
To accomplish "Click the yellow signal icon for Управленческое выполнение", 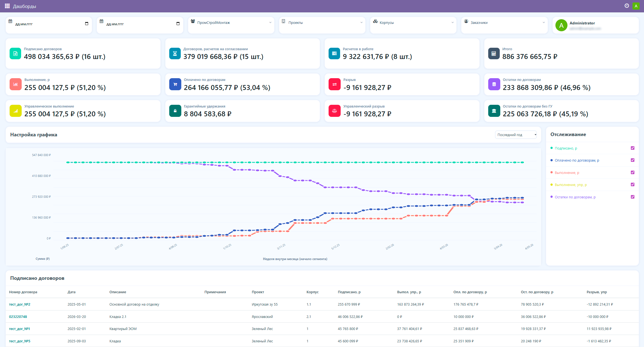I will coord(16,111).
